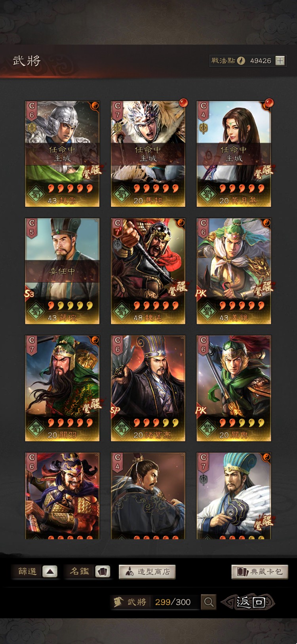Add tactics points with the plus icon
Screen dimensions: 297x644
pos(280,61)
